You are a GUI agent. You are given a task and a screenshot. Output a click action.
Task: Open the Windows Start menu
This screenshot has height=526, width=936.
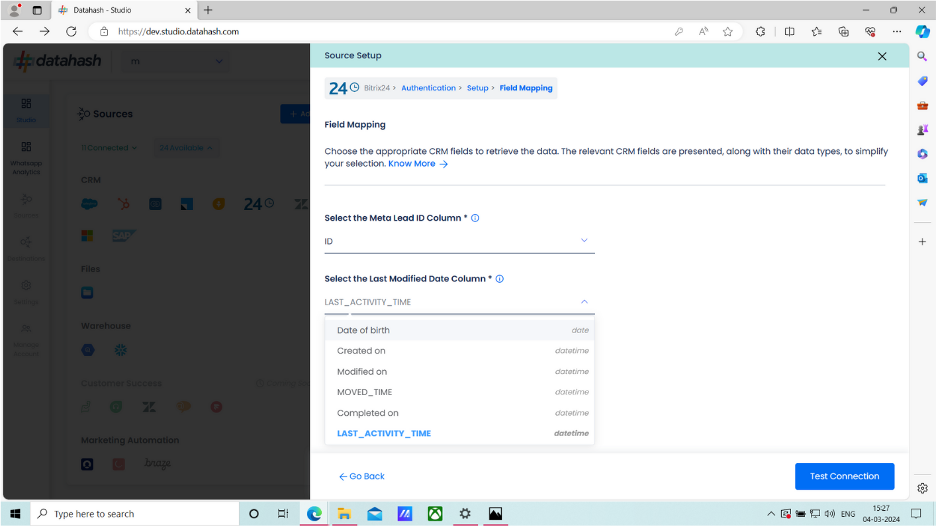coord(15,513)
